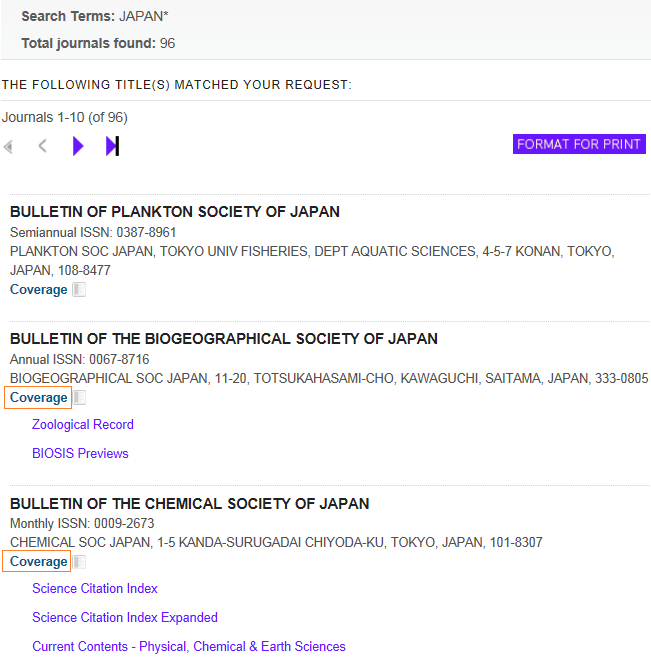Open the Science Citation Index link
651x660 pixels.
pyautogui.click(x=95, y=589)
